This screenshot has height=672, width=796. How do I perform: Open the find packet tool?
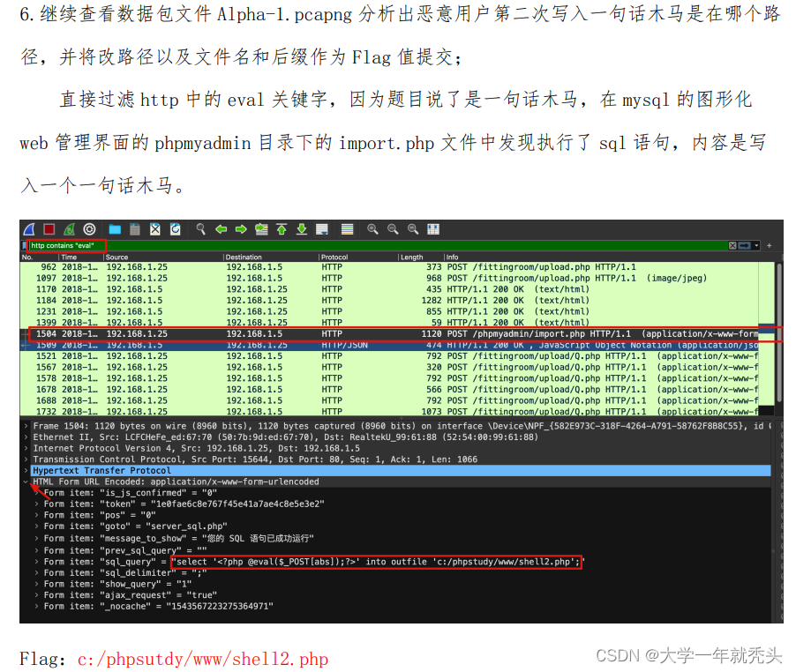click(200, 229)
